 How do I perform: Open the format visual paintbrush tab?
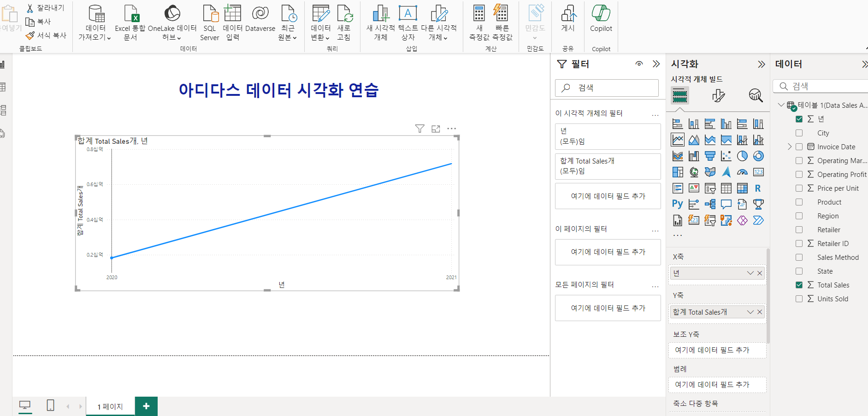click(x=718, y=95)
